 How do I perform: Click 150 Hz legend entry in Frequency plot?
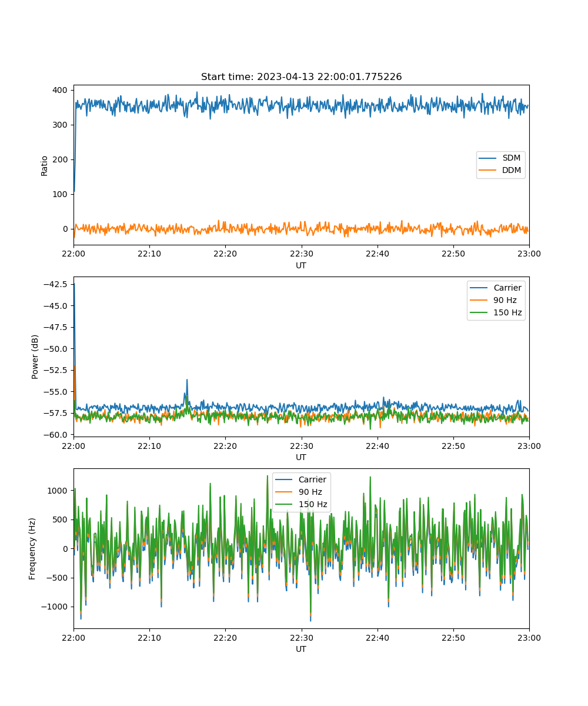click(312, 504)
